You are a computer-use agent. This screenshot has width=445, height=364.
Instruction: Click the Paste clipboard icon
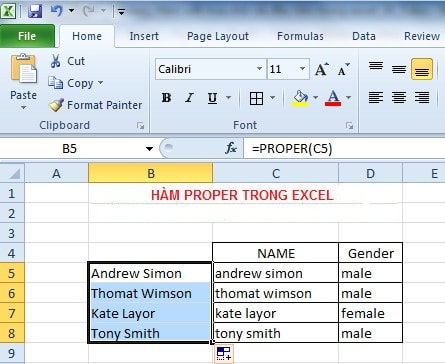23,69
